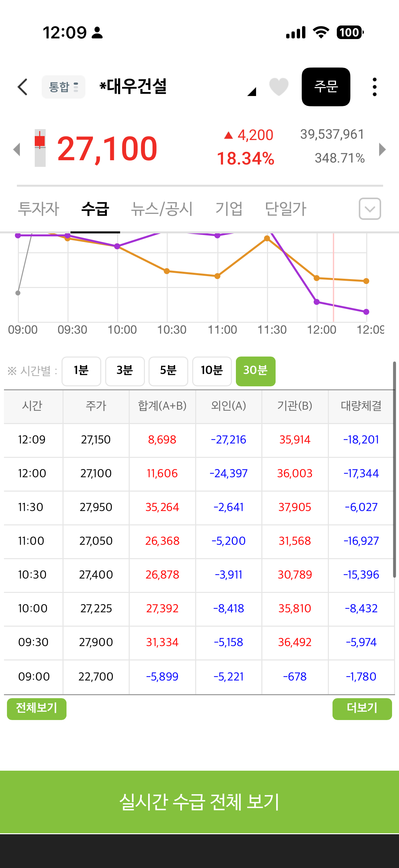Open the three-dot more options menu
This screenshot has height=868, width=399.
click(x=375, y=87)
